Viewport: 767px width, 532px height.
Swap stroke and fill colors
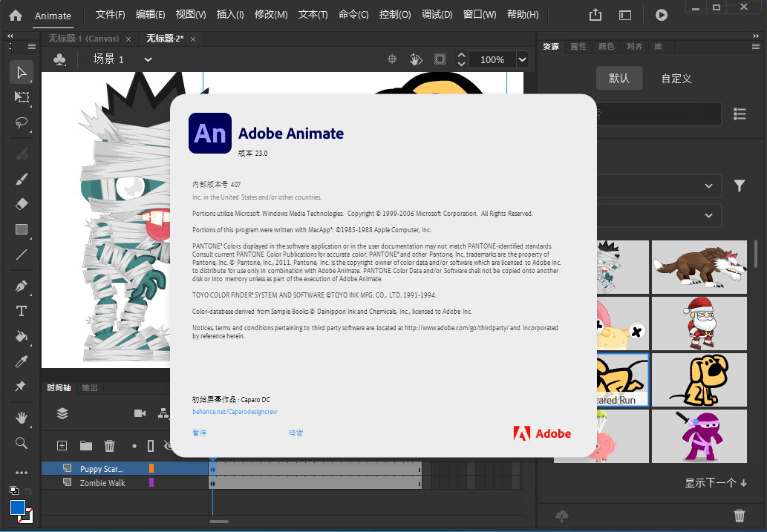(28, 490)
